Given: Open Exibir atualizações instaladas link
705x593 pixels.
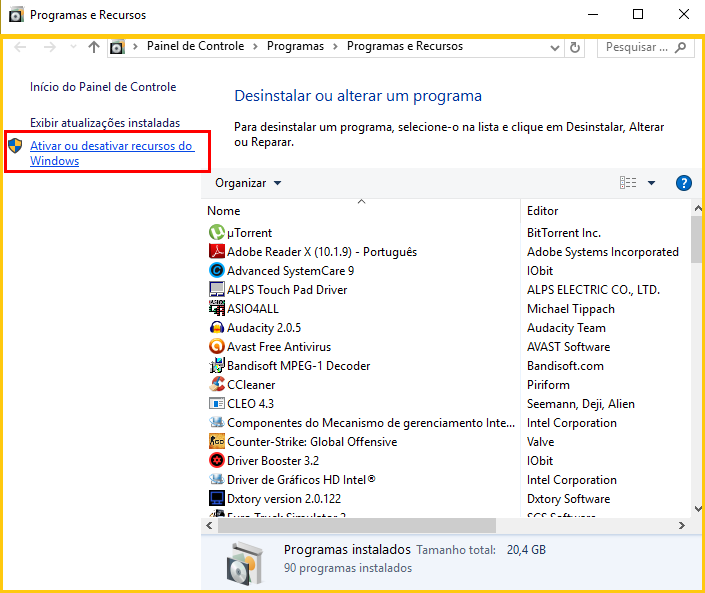Looking at the screenshot, I should point(105,123).
